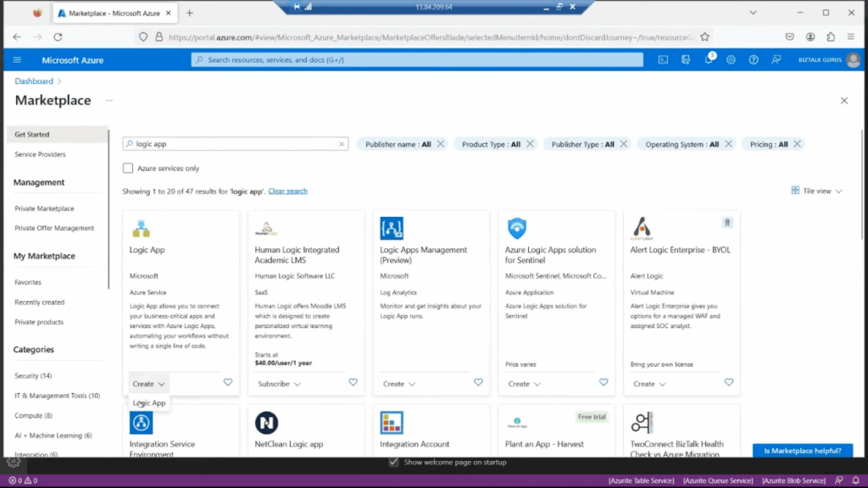Click the BIZTALK GURUS account avatar
868x488 pixels.
pyautogui.click(x=853, y=60)
